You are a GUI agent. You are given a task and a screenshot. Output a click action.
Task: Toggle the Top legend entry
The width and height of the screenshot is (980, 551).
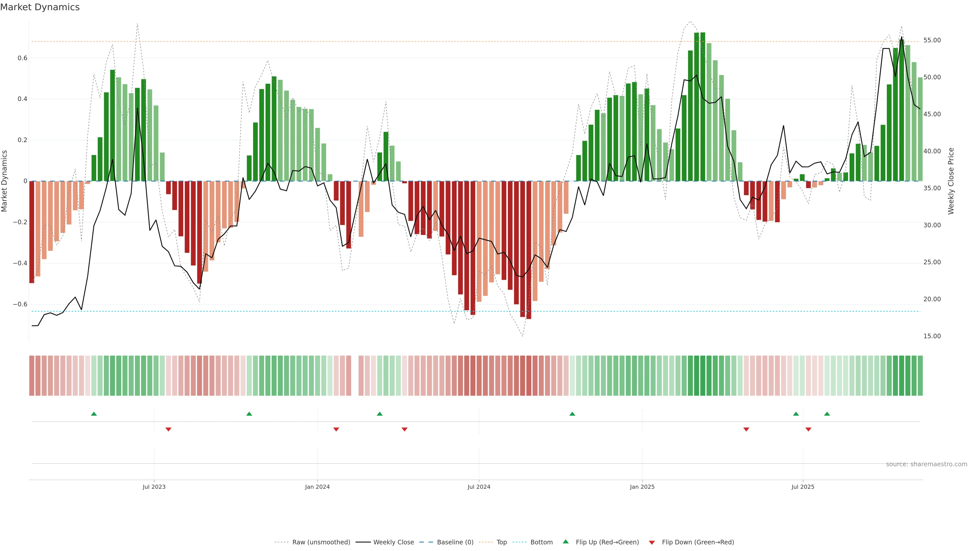click(x=501, y=542)
